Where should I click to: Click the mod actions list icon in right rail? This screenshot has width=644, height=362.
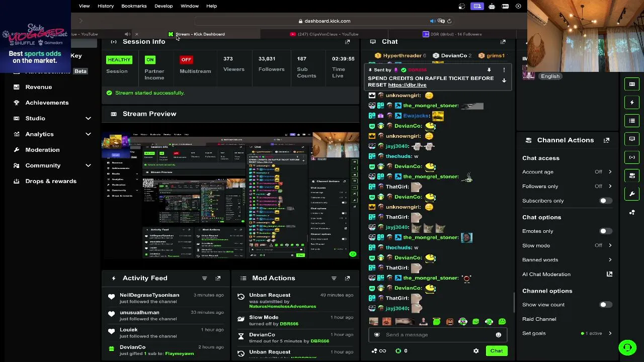click(x=632, y=121)
